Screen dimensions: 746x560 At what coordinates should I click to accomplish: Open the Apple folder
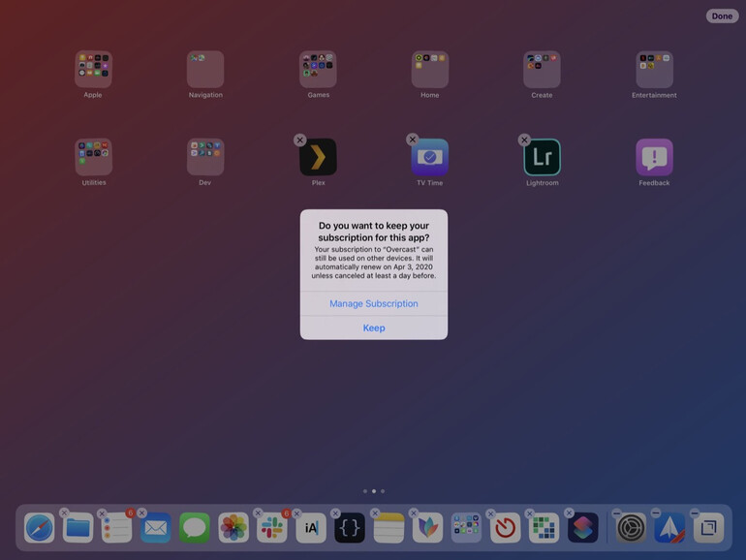93,70
